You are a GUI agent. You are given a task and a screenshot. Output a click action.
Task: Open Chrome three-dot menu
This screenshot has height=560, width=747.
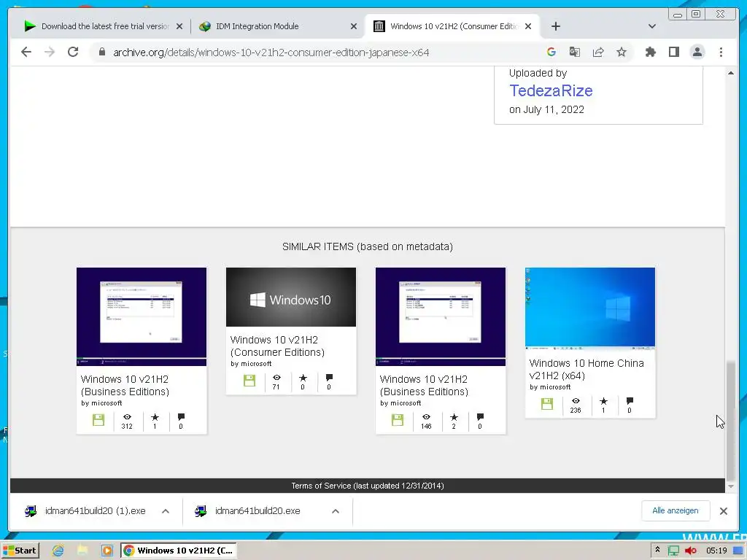point(721,52)
